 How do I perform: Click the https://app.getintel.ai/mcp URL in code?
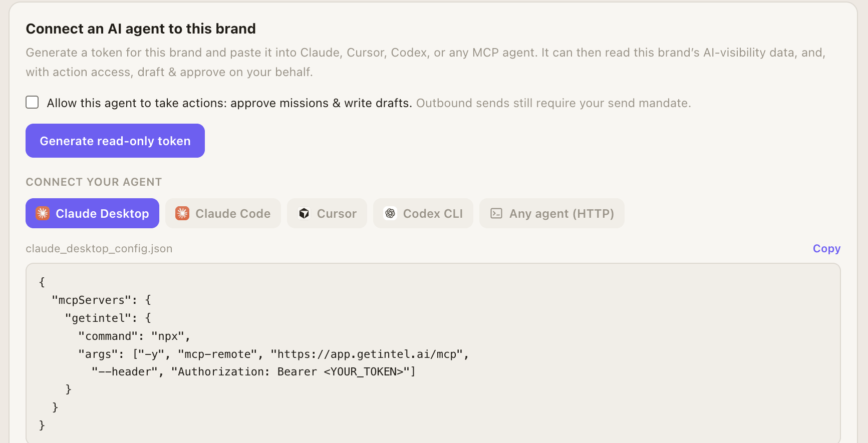367,354
